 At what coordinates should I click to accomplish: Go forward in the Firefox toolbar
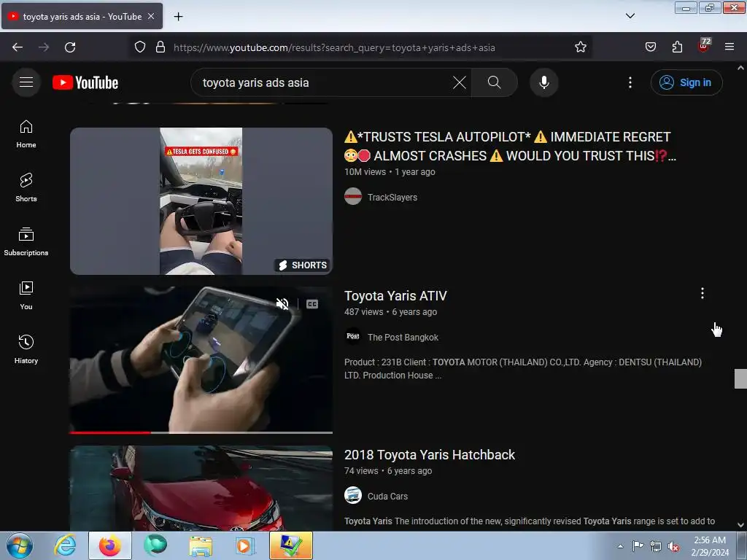pyautogui.click(x=44, y=47)
